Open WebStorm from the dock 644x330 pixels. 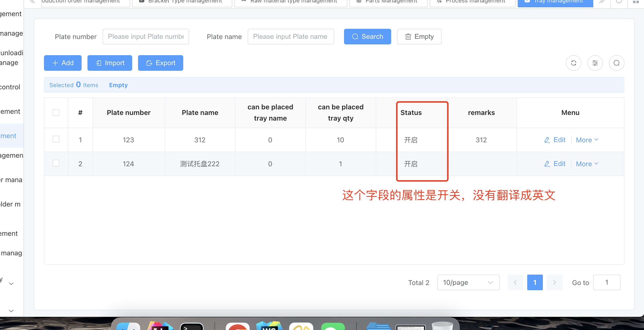click(269, 326)
